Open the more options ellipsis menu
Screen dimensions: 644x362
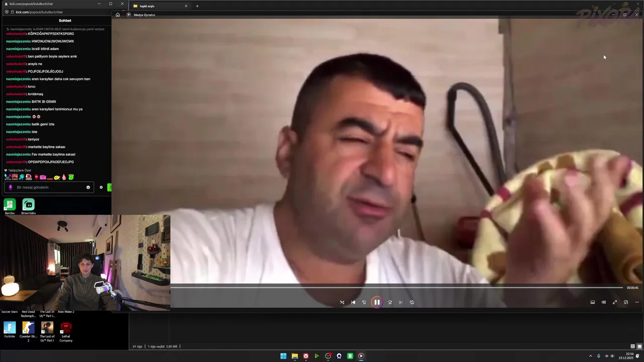[637, 302]
